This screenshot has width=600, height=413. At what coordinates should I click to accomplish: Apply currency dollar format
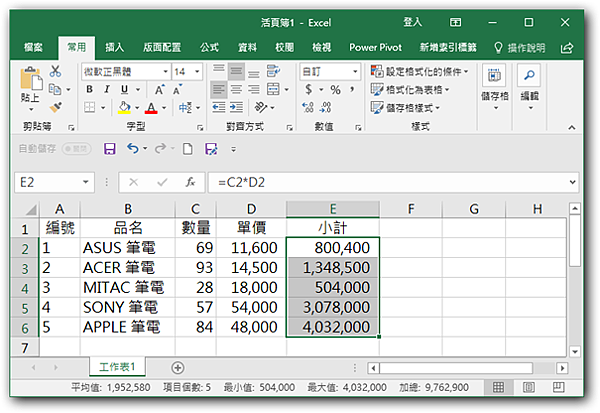pyautogui.click(x=308, y=90)
